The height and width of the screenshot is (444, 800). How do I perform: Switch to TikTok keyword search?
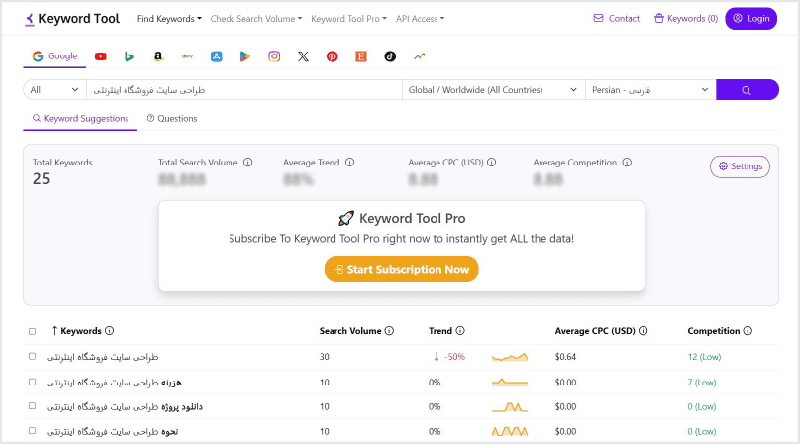tap(390, 57)
